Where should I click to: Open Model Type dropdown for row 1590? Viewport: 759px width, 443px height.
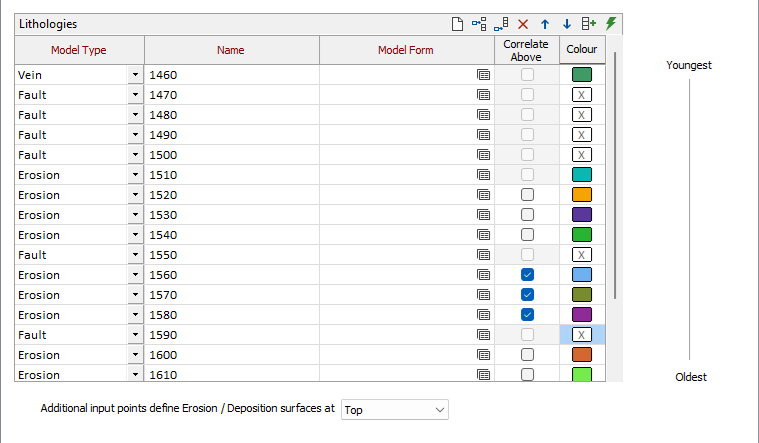pos(136,335)
